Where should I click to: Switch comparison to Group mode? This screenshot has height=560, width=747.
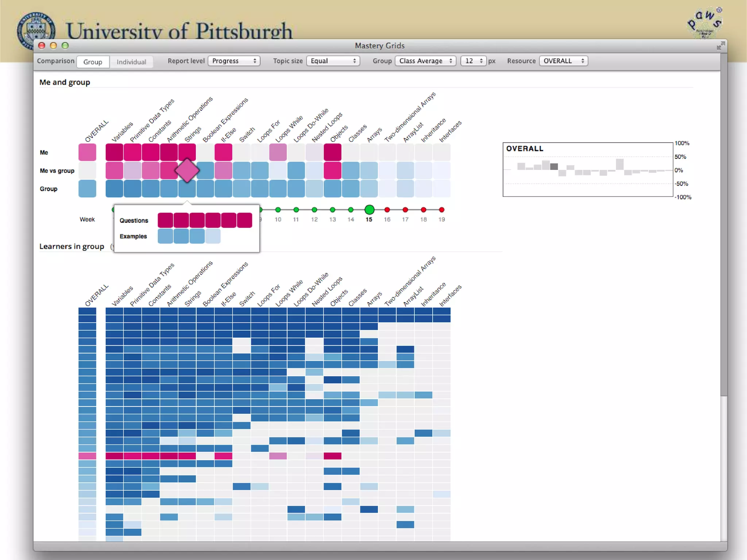pyautogui.click(x=93, y=62)
